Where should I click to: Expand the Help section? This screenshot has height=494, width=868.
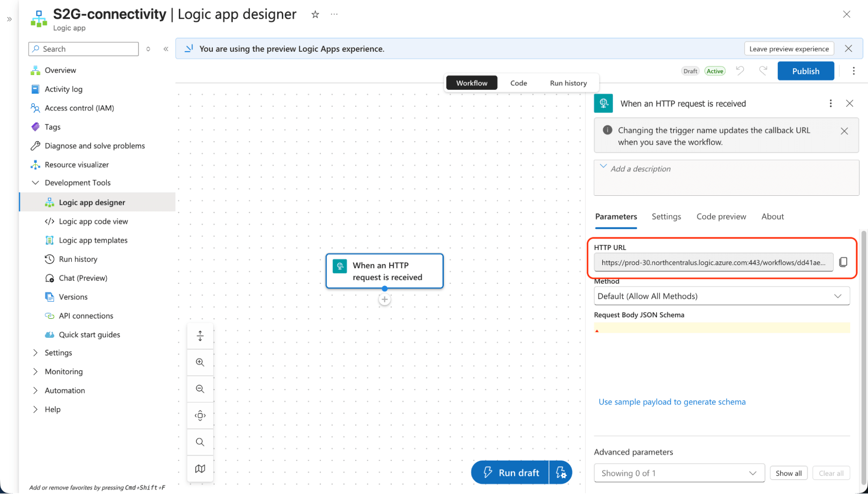point(36,409)
